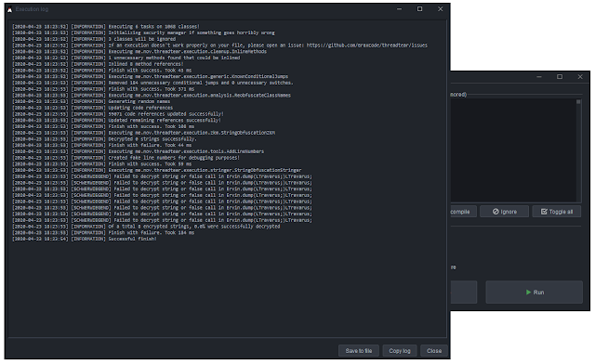The height and width of the screenshot is (364, 595).
Task: Start execution with the Run button
Action: tap(535, 292)
